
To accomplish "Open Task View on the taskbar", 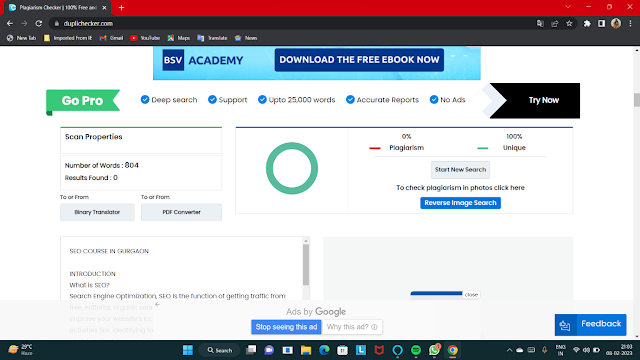I will 251,350.
